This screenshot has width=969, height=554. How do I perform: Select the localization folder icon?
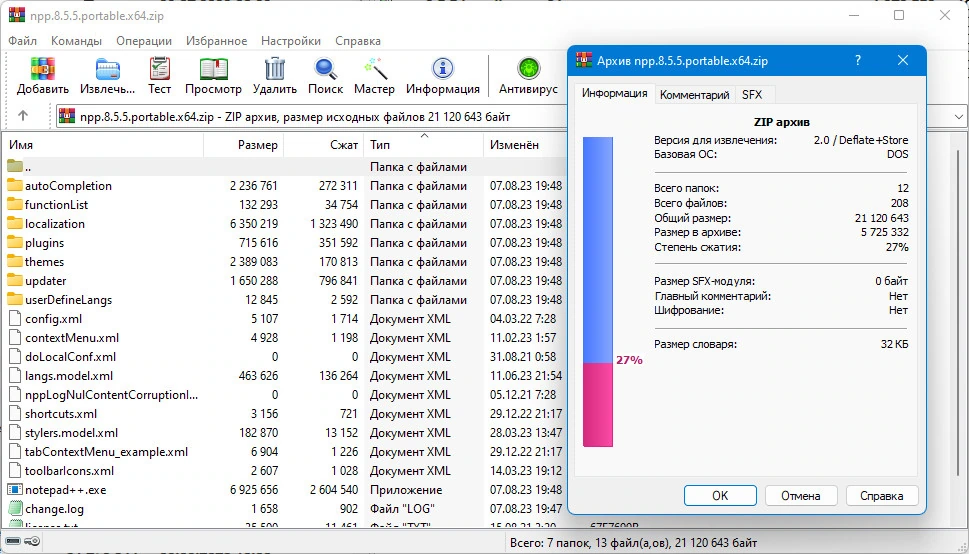[x=15, y=223]
